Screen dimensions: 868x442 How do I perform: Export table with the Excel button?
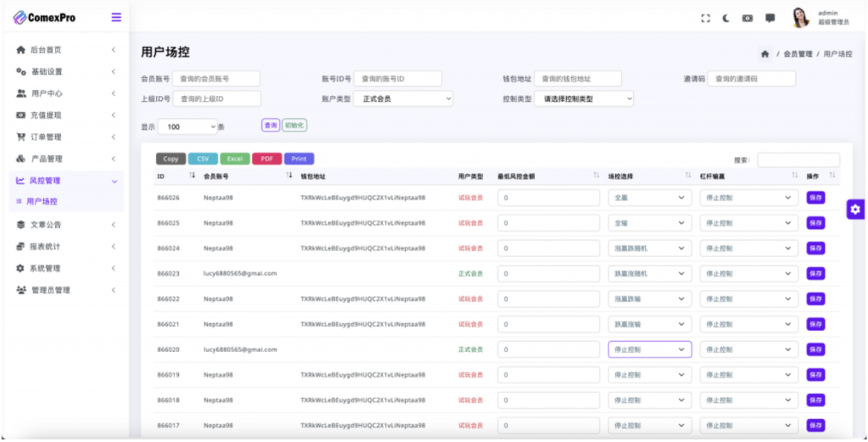click(235, 159)
